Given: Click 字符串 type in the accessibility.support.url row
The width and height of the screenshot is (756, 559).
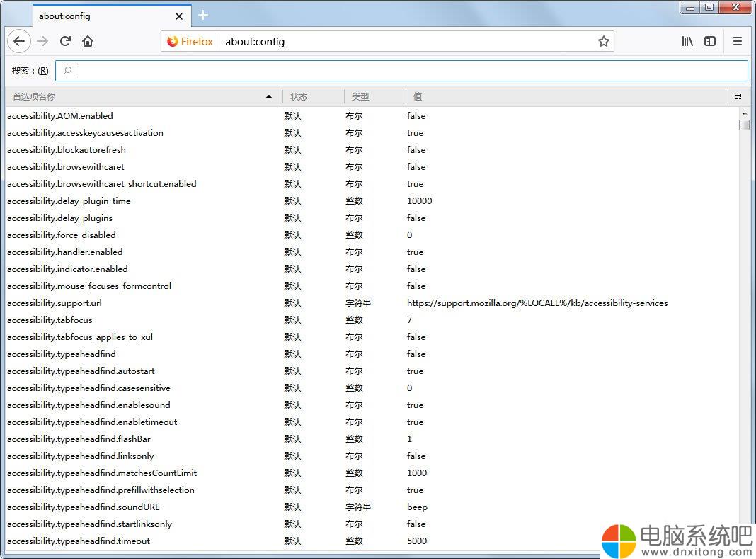Looking at the screenshot, I should [x=358, y=303].
